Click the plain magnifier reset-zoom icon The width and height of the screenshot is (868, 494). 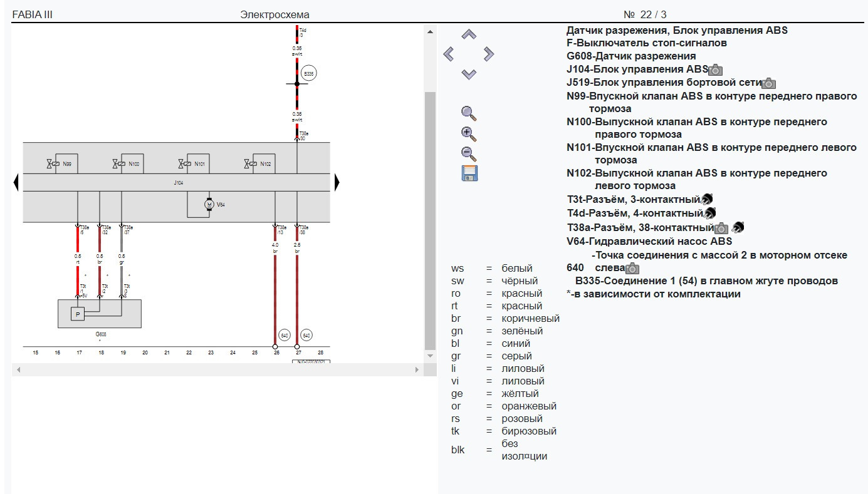tap(469, 113)
